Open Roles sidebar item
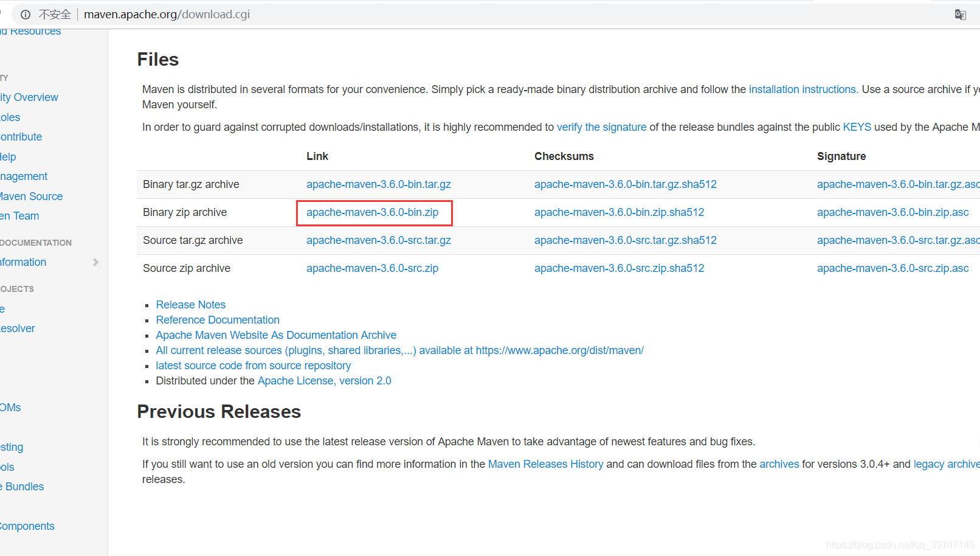The height and width of the screenshot is (556, 980). (10, 117)
